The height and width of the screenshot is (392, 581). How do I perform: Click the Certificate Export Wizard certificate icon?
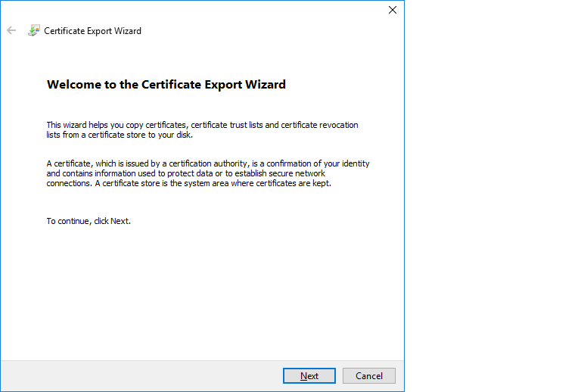pos(34,31)
